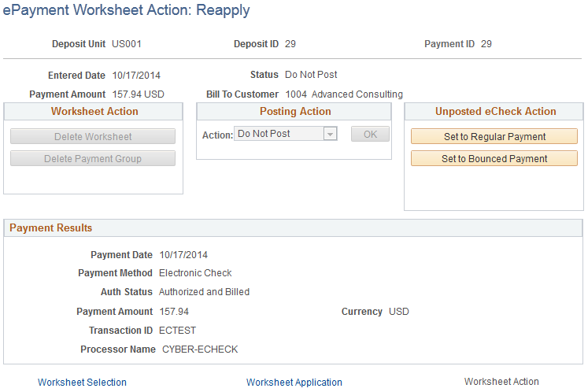Open the Worksheet Selection link
Viewport: 588px width, 392px height.
[82, 383]
